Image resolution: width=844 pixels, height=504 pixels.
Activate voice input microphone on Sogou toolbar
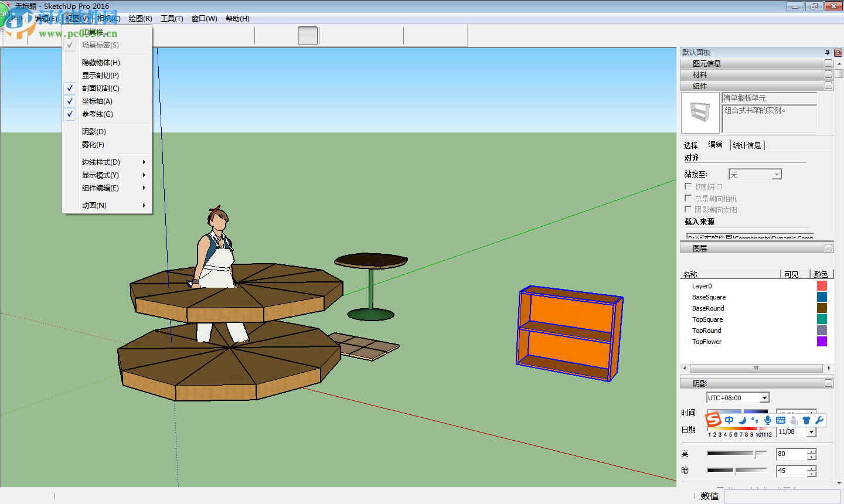768,420
